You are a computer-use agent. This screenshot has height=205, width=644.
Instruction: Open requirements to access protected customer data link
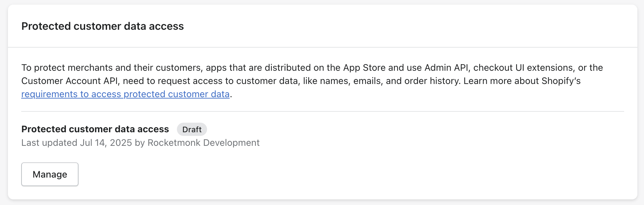click(125, 94)
